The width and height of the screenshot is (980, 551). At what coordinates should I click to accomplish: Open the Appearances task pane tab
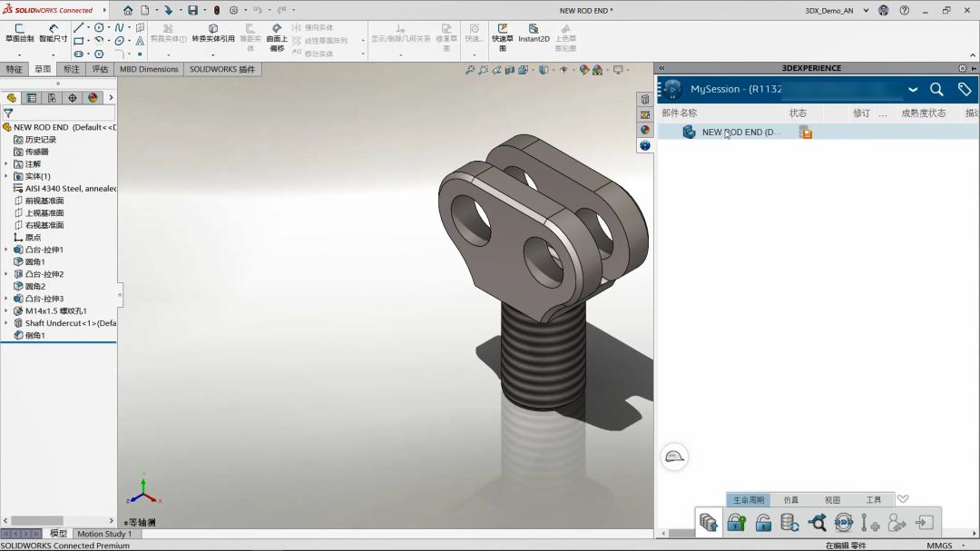pos(645,130)
